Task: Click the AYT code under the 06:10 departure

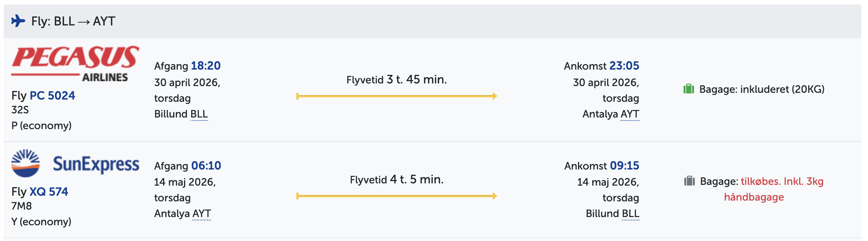Action: (202, 213)
